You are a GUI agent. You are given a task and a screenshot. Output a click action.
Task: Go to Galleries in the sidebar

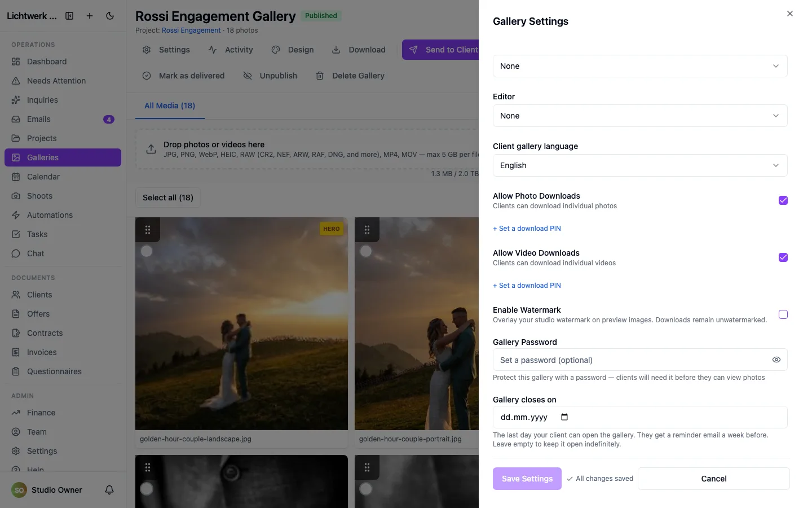[x=63, y=157]
